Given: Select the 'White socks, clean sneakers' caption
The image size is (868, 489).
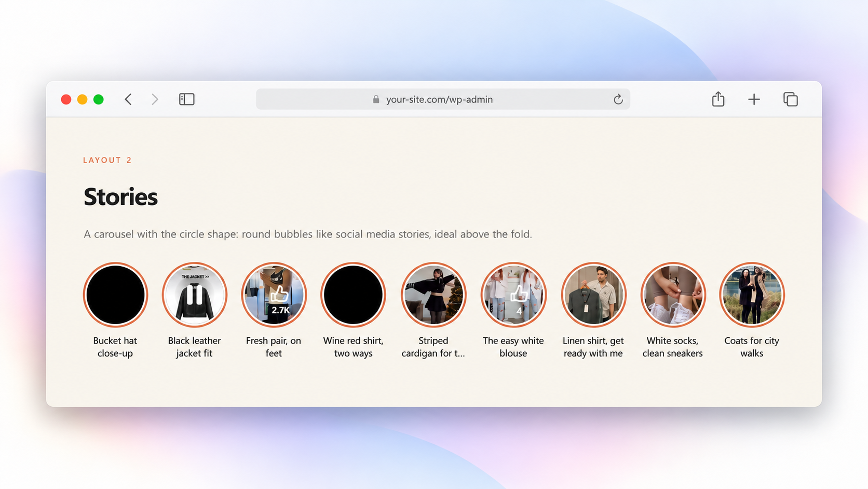Looking at the screenshot, I should 673,347.
